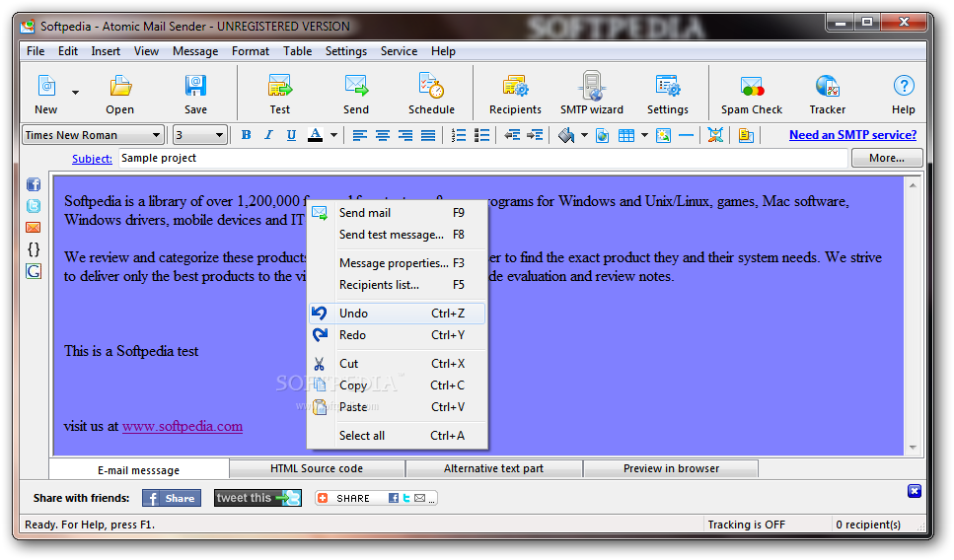Screen dimensions: 954x560
Task: Click the More... button
Action: pyautogui.click(x=887, y=158)
